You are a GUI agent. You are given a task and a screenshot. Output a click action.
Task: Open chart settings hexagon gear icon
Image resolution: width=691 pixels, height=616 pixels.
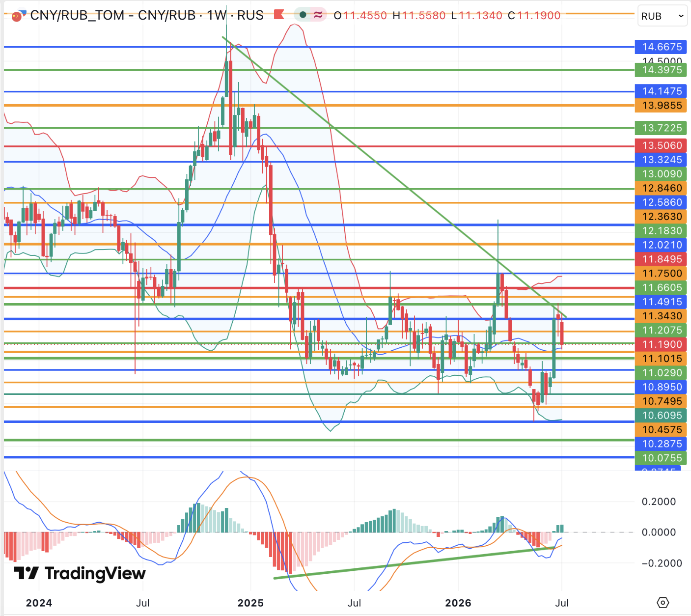point(663,602)
